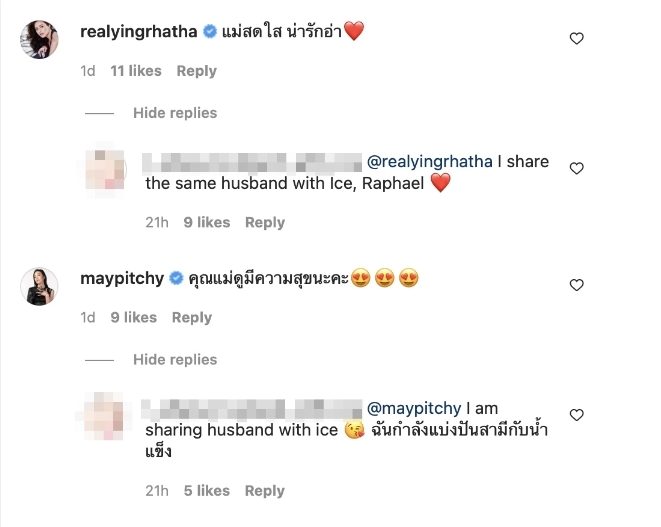Image resolution: width=661 pixels, height=527 pixels.
Task: Hide replies under maypitchy's comment
Action: [175, 360]
